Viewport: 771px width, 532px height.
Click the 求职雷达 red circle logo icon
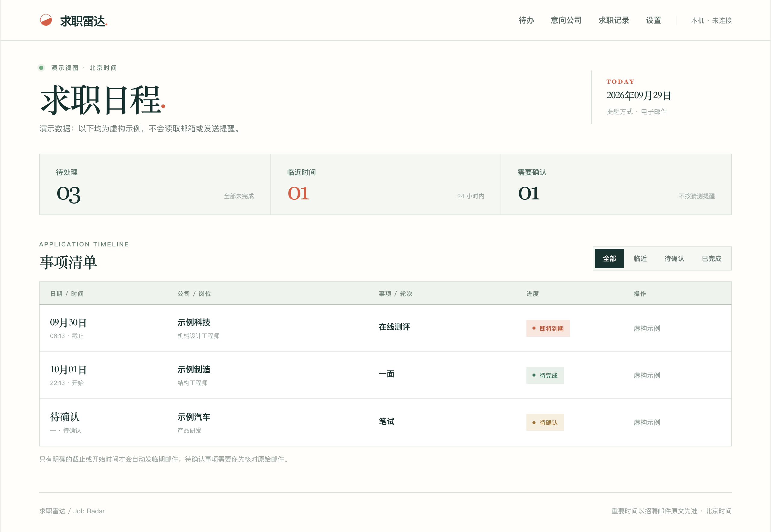click(46, 20)
